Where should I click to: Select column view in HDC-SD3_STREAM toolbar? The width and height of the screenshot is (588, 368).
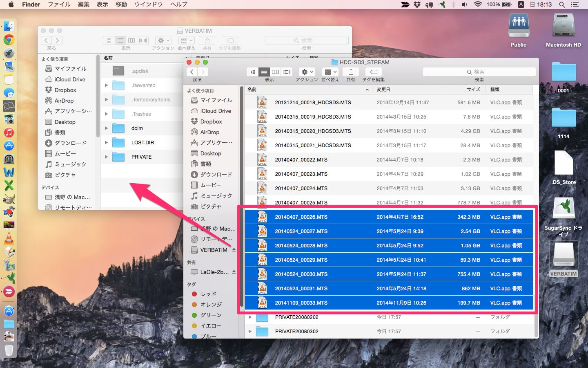pyautogui.click(x=275, y=72)
